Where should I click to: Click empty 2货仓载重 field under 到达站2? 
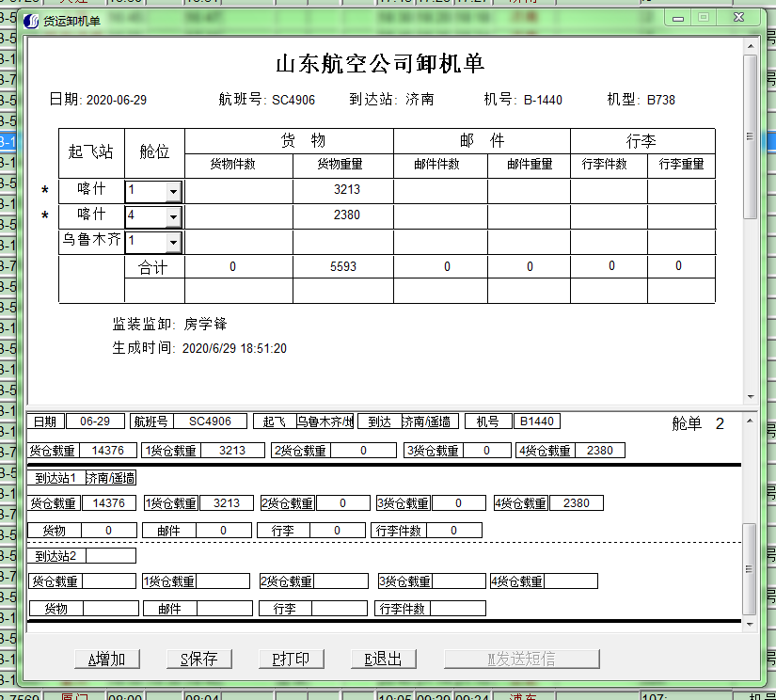tap(341, 581)
